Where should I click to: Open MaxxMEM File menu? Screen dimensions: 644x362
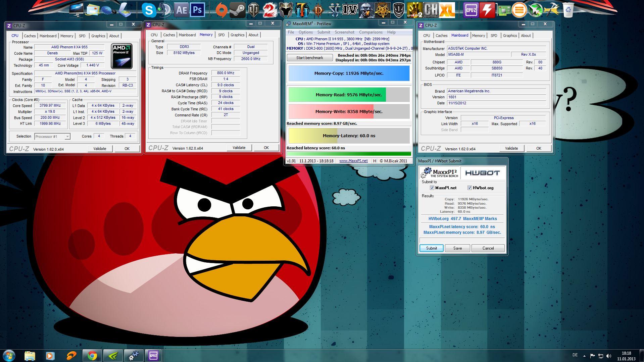click(x=291, y=32)
